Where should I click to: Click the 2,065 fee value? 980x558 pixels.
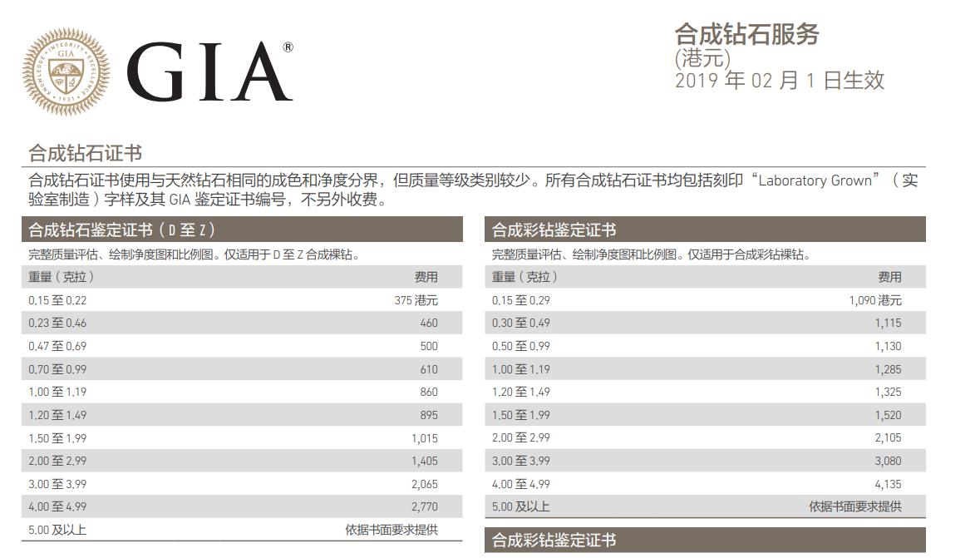pos(425,484)
